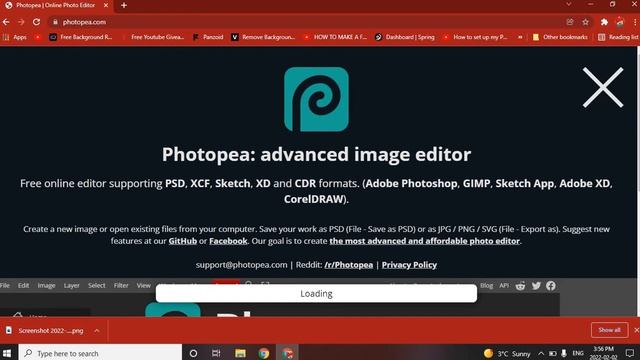The image size is (640, 360).
Task: Open the API link in the menu bar
Action: click(504, 285)
